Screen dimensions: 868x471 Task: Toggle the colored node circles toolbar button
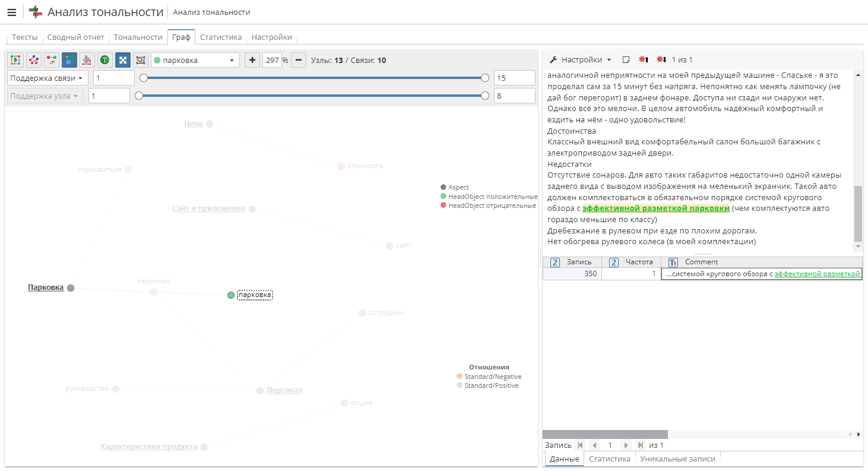point(69,60)
